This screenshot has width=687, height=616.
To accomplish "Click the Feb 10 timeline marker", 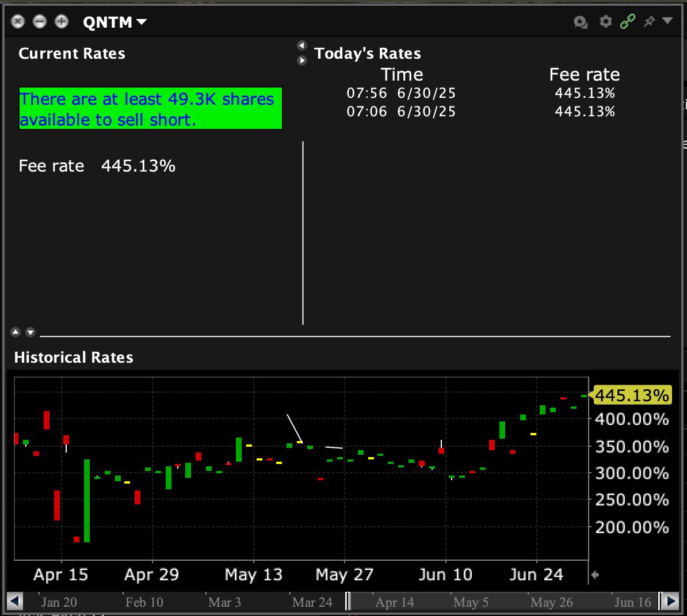I will (144, 602).
